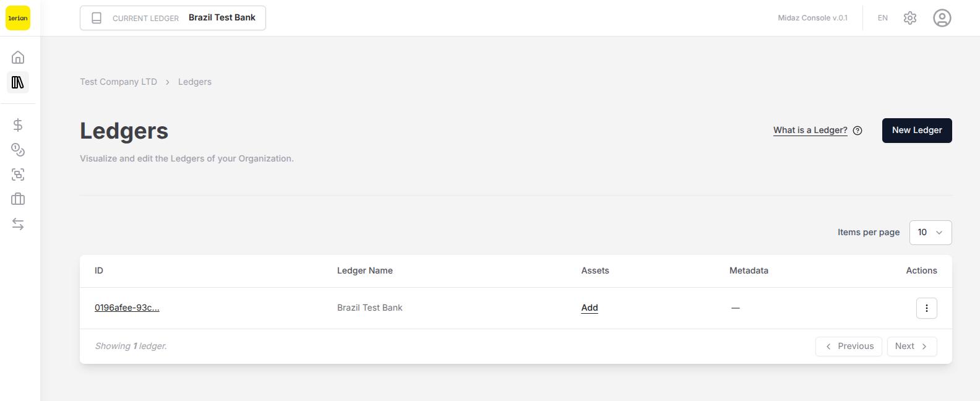Click the Assets column header
This screenshot has height=401, width=980.
click(x=595, y=270)
